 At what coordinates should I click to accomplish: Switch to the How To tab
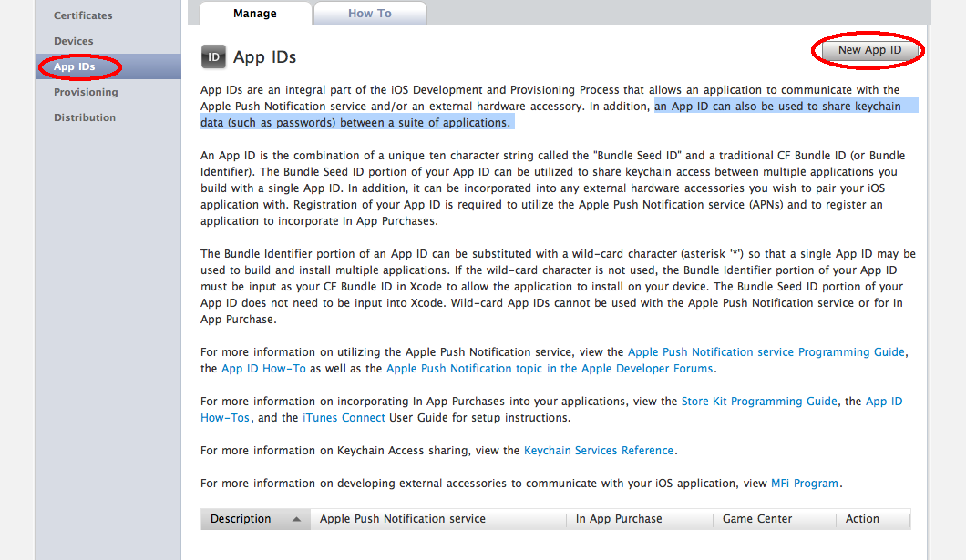[370, 14]
